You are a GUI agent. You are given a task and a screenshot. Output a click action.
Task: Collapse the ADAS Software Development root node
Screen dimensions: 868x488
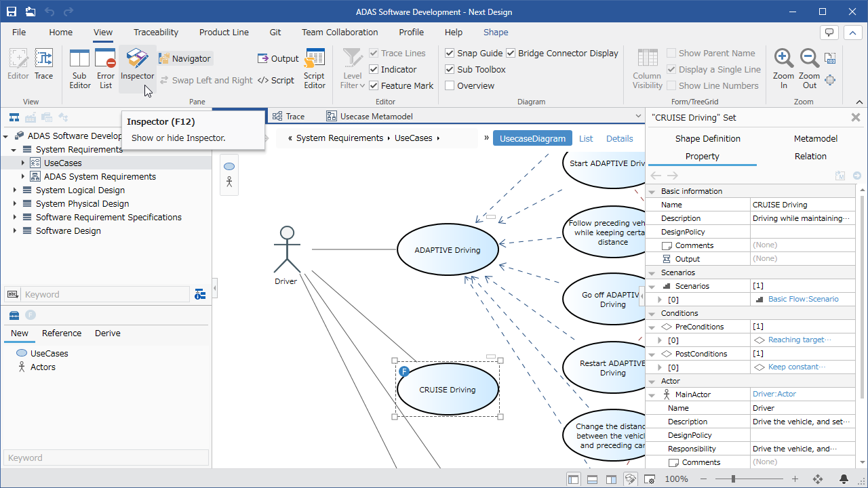[6, 136]
